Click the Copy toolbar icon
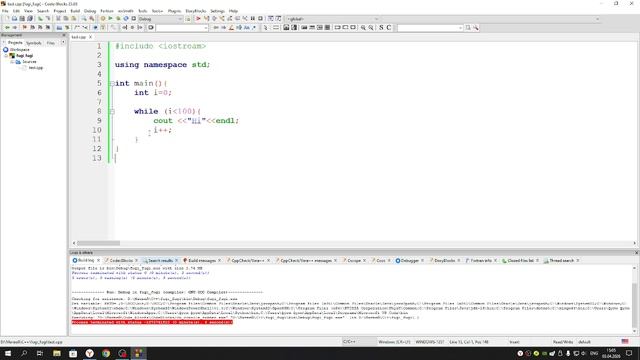The image size is (640, 360). click(x=66, y=19)
